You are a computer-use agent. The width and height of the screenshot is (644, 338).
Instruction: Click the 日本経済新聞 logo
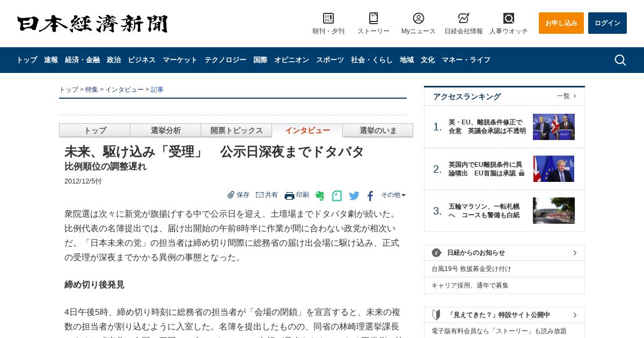(x=92, y=24)
